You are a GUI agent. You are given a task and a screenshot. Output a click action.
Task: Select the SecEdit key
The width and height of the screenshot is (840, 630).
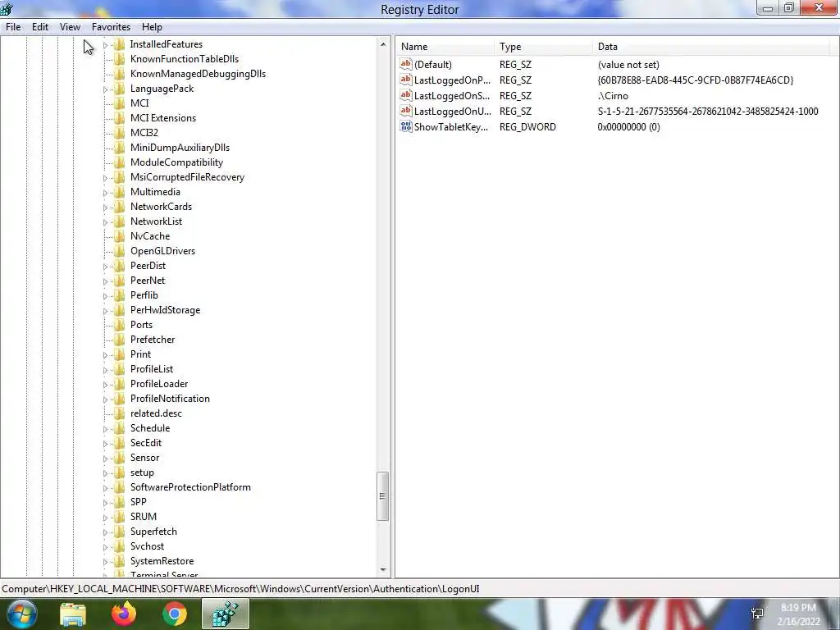tap(146, 443)
